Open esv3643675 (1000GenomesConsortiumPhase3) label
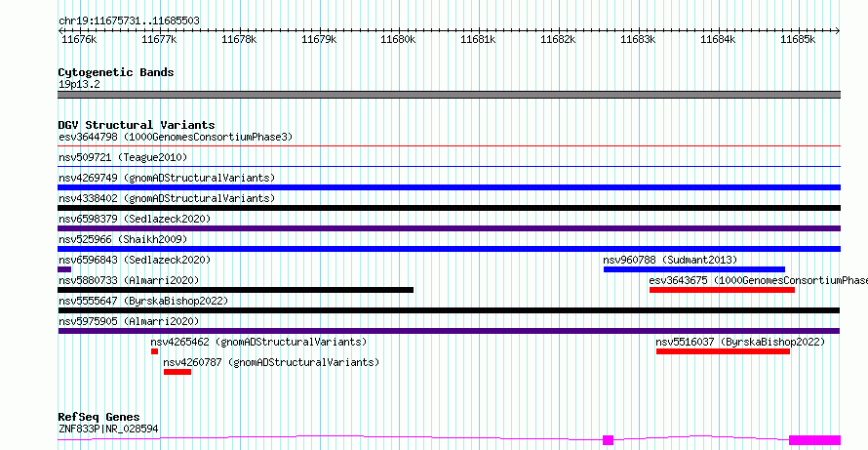The width and height of the screenshot is (868, 450). (759, 280)
